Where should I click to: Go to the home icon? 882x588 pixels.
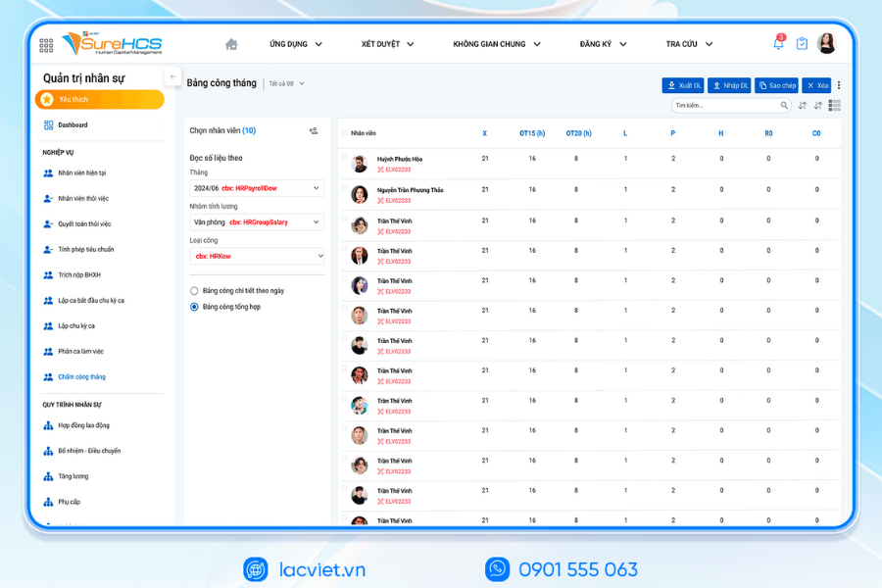pyautogui.click(x=231, y=44)
